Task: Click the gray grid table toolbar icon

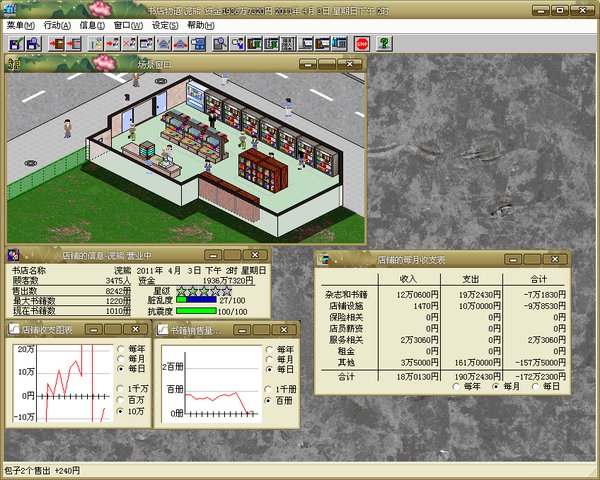Action: tap(288, 44)
